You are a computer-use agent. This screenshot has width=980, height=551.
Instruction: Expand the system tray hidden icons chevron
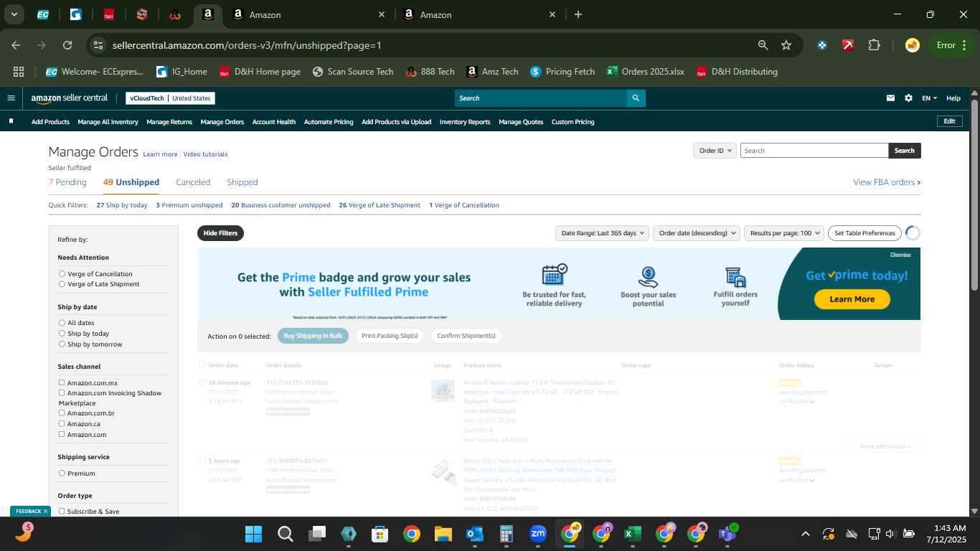click(x=805, y=534)
